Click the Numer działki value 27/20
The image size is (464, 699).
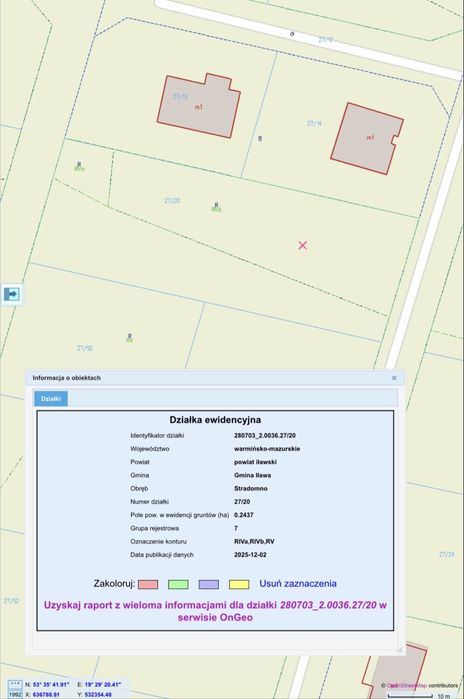(x=242, y=502)
